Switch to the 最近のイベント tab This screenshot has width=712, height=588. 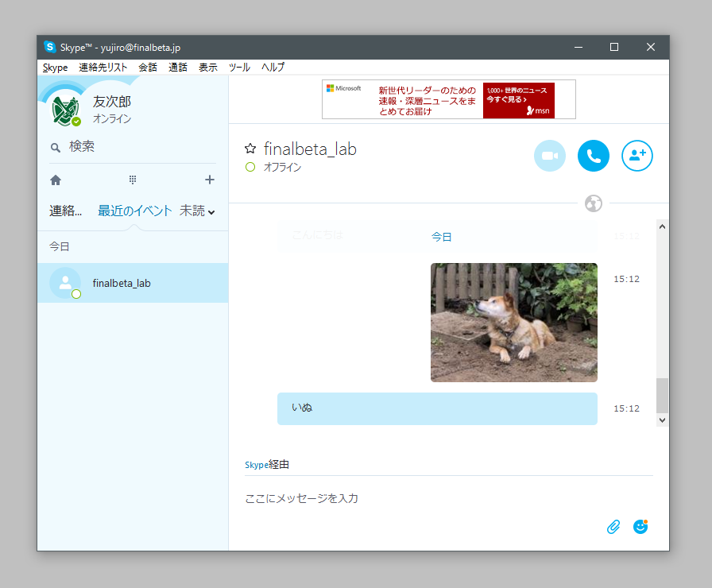click(x=133, y=211)
